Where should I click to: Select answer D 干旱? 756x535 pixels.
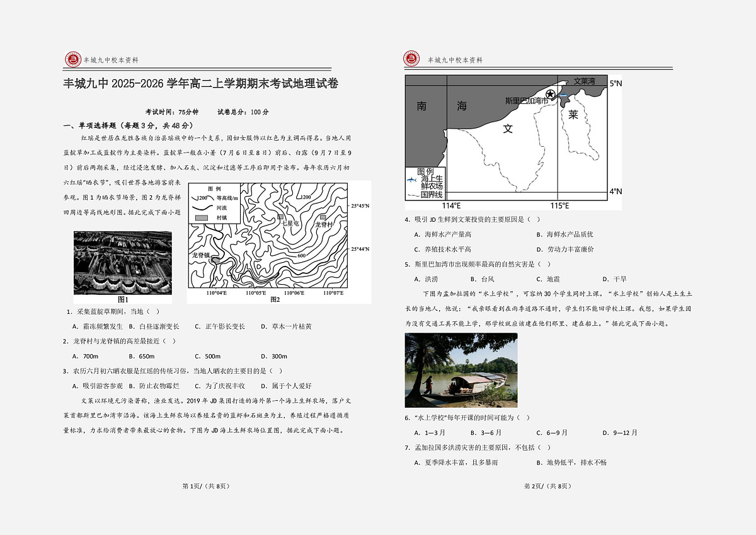(x=615, y=279)
